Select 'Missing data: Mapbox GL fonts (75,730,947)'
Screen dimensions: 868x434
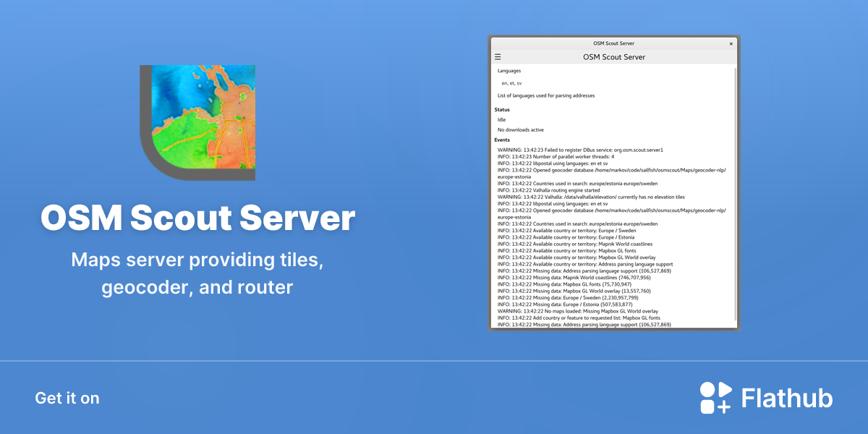click(564, 284)
